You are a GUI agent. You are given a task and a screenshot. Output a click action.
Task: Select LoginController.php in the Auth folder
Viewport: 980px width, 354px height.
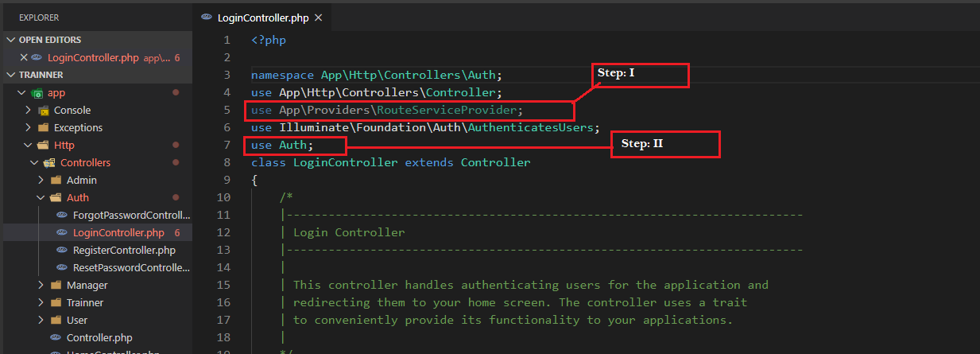click(118, 233)
